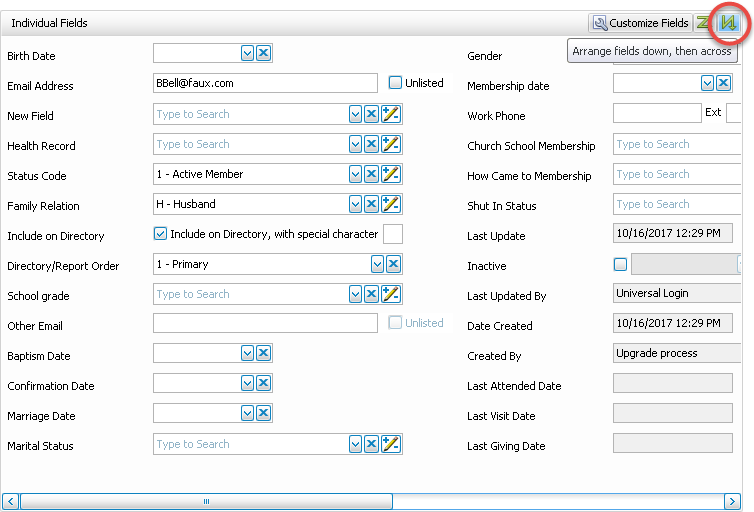This screenshot has height=512, width=754.
Task: Click the edit list icon for Status Code
Action: (x=391, y=174)
